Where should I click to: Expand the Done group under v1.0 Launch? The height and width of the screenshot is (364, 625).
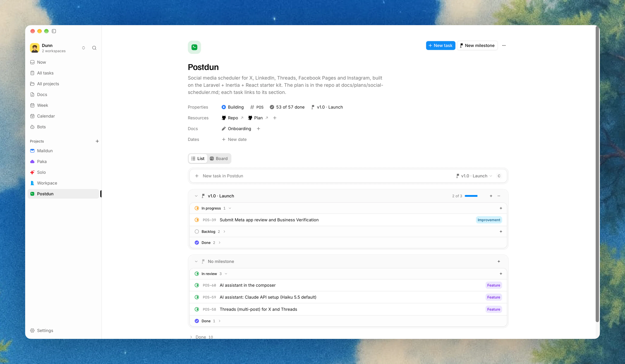220,243
